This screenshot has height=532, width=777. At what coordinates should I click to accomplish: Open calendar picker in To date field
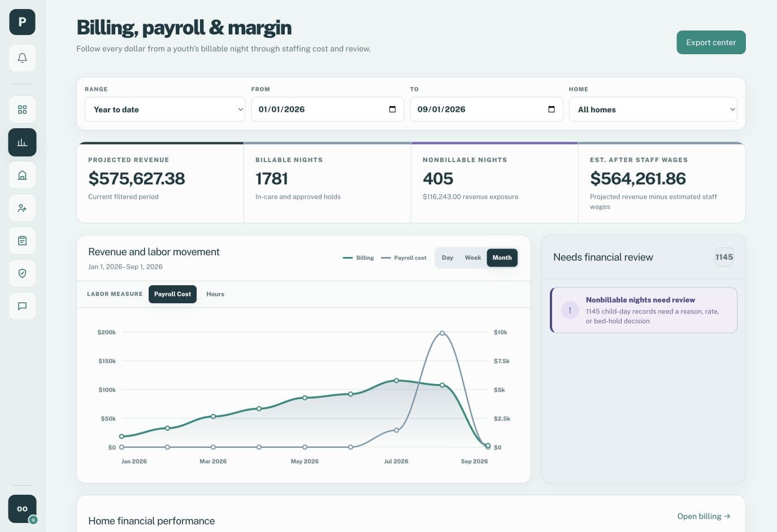point(552,110)
